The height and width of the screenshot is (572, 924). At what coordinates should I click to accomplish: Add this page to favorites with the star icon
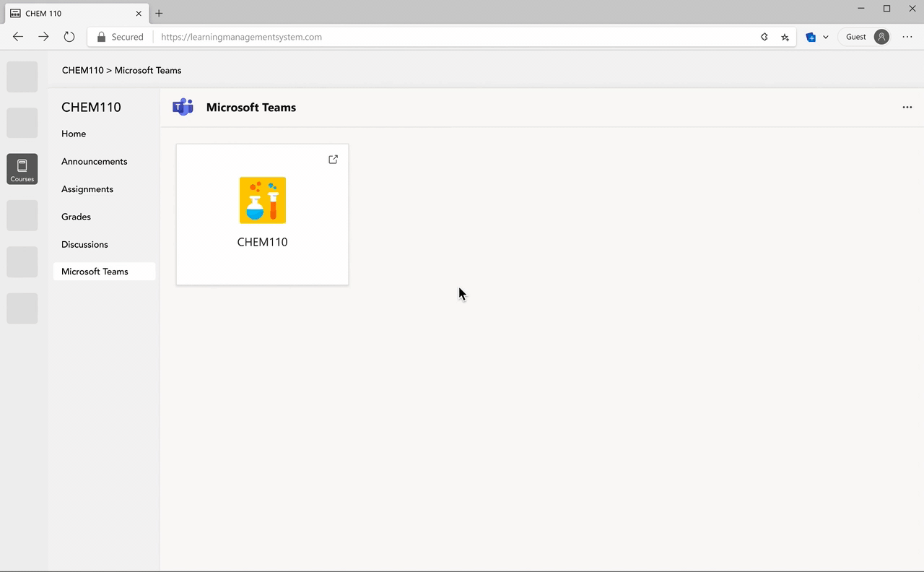(x=785, y=37)
